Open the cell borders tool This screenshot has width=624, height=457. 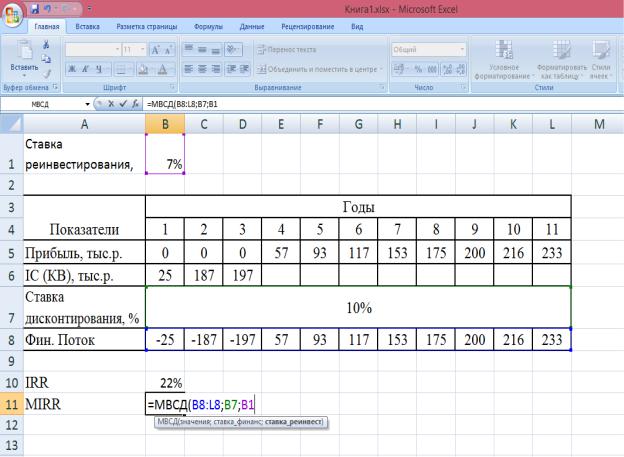(121, 70)
